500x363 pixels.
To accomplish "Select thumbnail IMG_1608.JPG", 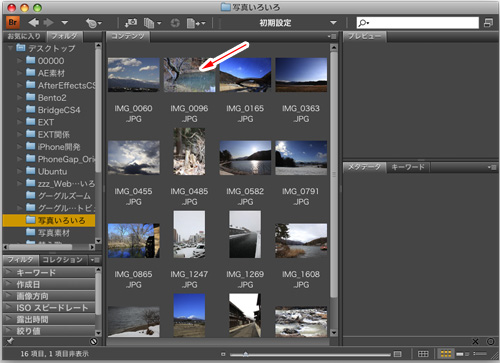I will 301,241.
